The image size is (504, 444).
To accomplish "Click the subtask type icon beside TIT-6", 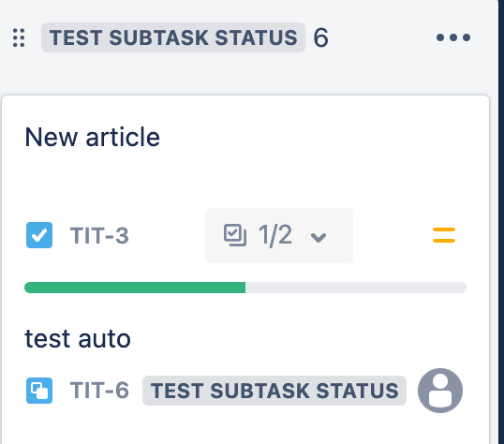I will click(39, 391).
